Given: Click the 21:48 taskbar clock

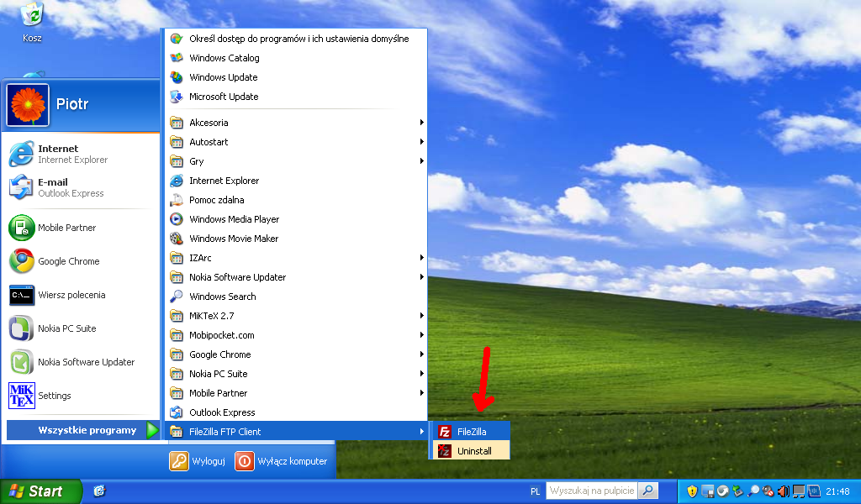Looking at the screenshot, I should 837,492.
